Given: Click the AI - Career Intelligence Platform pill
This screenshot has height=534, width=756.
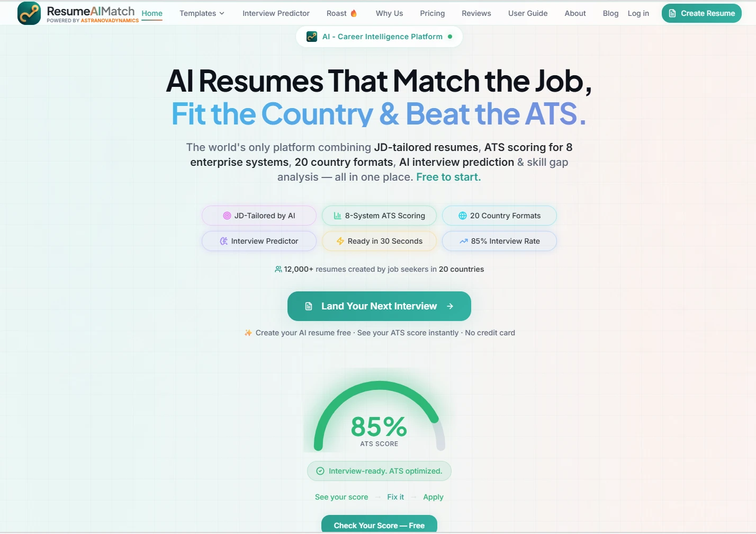Looking at the screenshot, I should (379, 37).
